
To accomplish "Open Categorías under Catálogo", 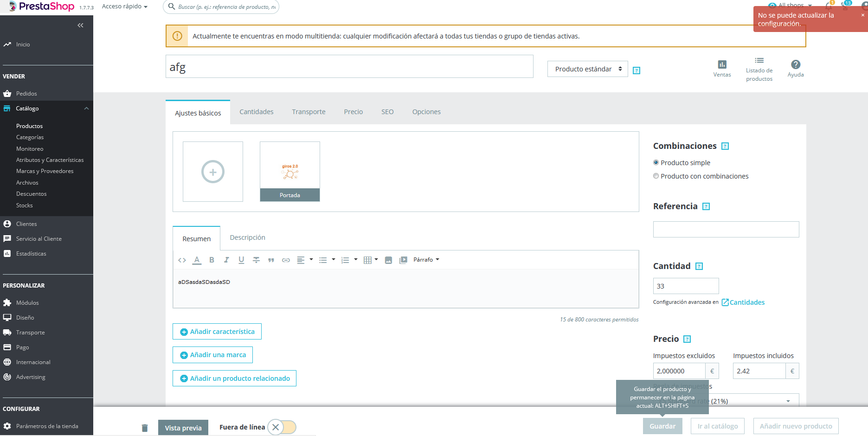I will pyautogui.click(x=30, y=137).
